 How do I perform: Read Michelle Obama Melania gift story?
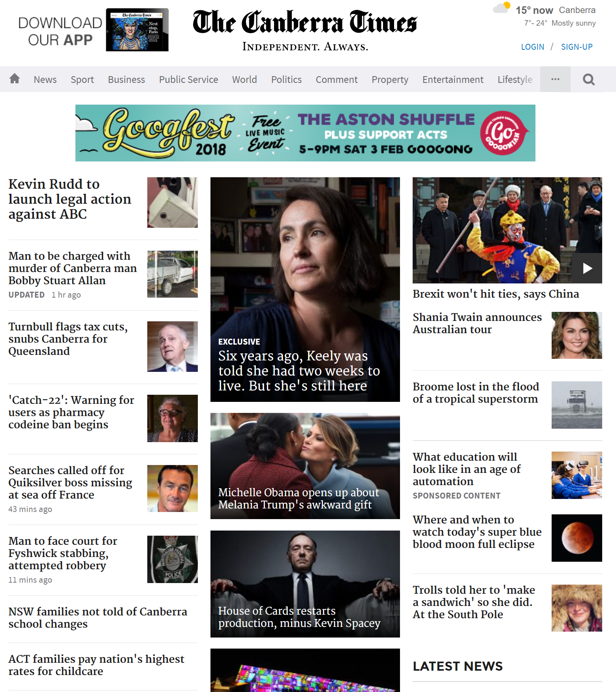click(x=305, y=466)
